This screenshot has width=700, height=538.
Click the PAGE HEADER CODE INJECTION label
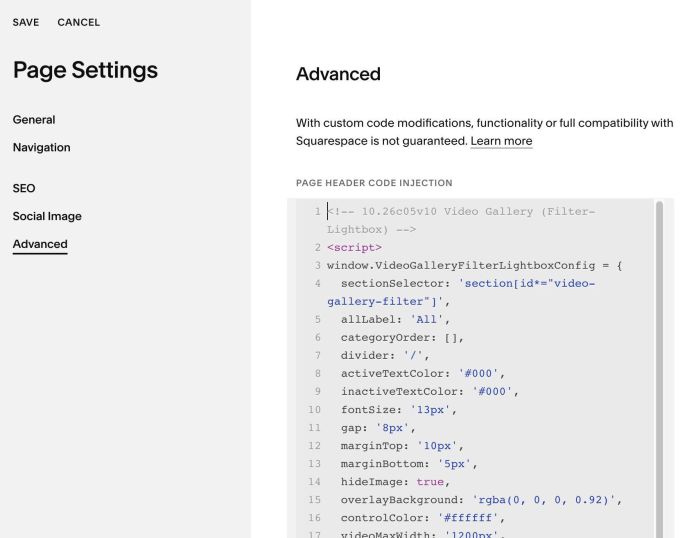tap(374, 183)
